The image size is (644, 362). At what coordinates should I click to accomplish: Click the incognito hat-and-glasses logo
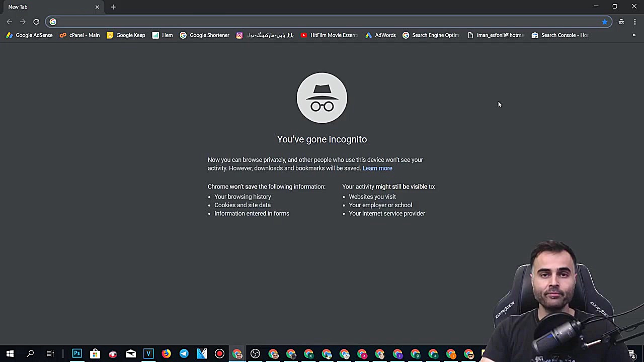click(322, 98)
